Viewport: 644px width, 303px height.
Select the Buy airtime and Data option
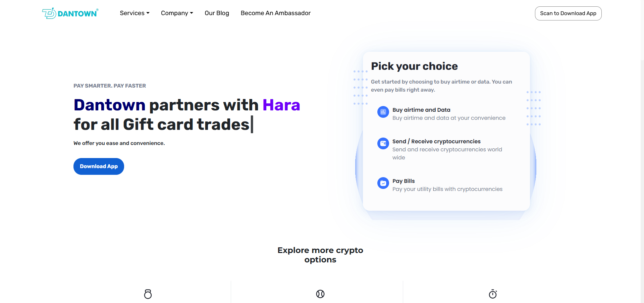pyautogui.click(x=421, y=110)
